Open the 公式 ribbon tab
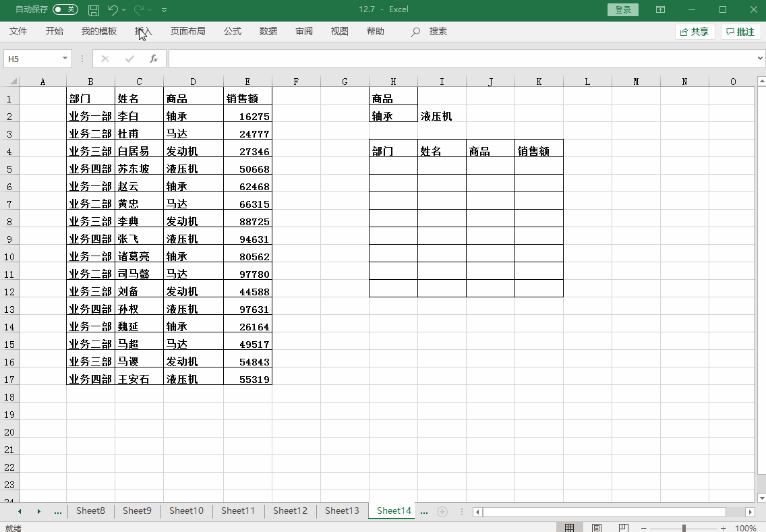The image size is (766, 532). 233,31
